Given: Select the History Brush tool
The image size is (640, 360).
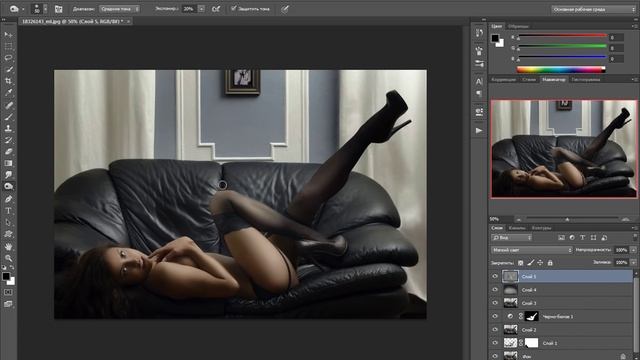Looking at the screenshot, I should pos(8,140).
